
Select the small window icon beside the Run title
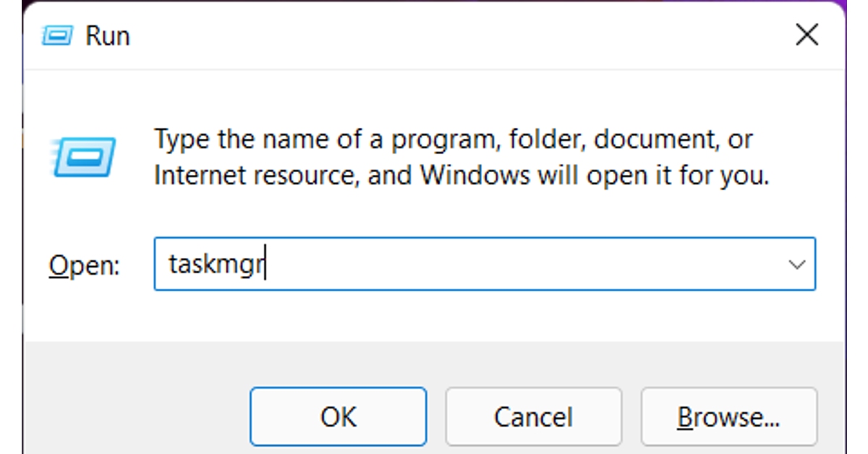(x=59, y=34)
